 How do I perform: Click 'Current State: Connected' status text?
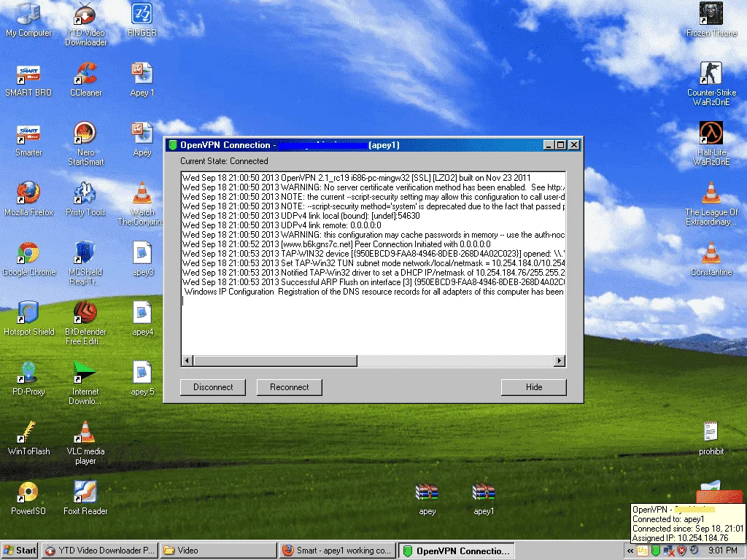coord(224,161)
